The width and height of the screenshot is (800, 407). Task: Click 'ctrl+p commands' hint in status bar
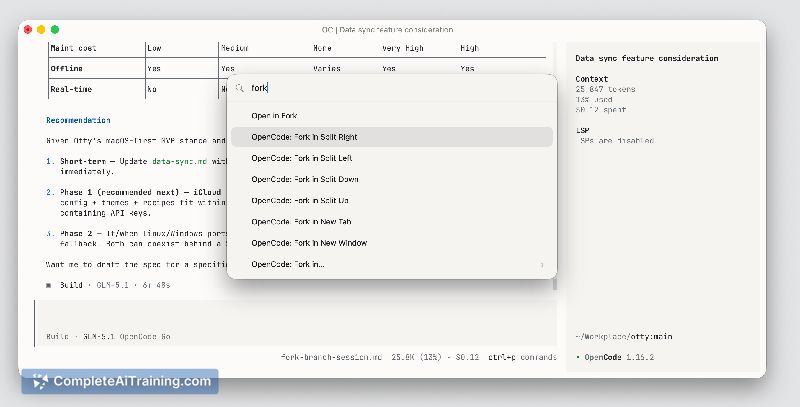coord(522,357)
